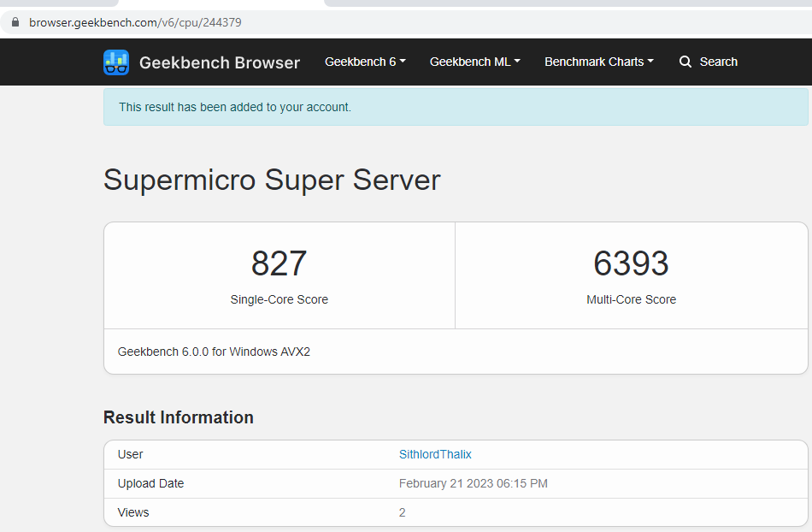Open the Geekbench 6 dropdown menu
Image resolution: width=812 pixels, height=532 pixels.
(x=365, y=62)
